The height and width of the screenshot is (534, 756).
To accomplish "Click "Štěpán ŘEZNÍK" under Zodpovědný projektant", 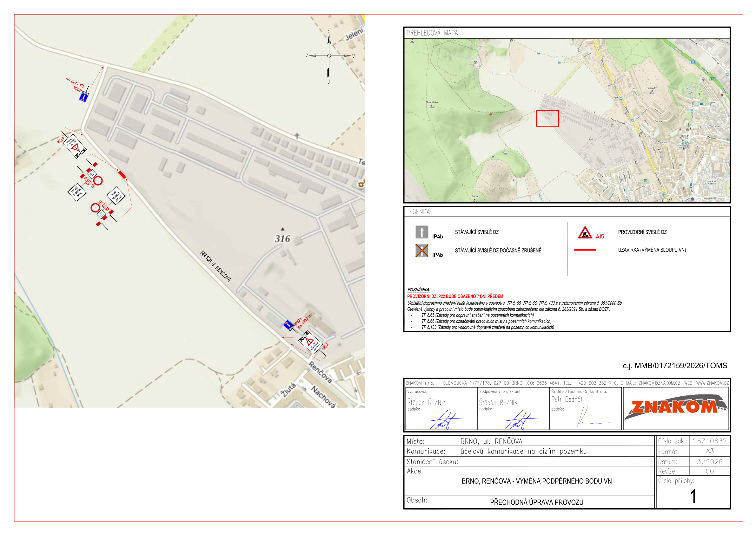I will [x=498, y=403].
